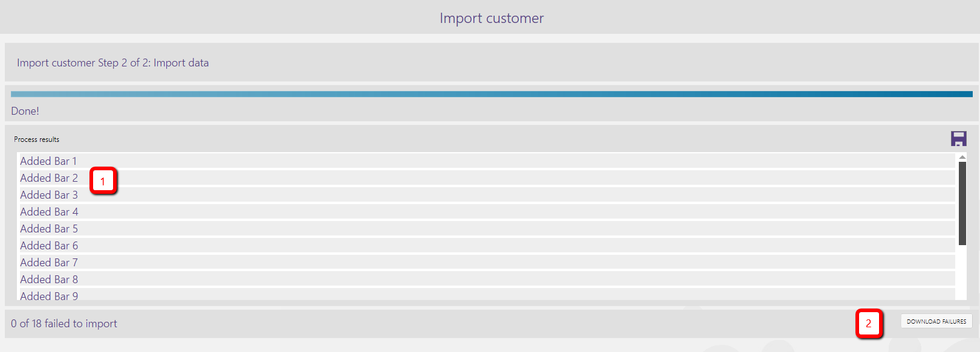
Task: Select the 'Added Bar 2' result row
Action: point(486,178)
